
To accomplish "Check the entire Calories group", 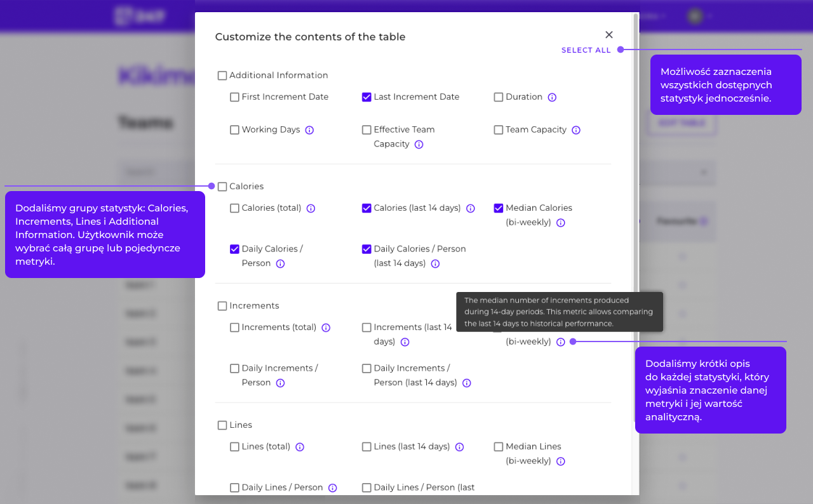I will pos(222,186).
